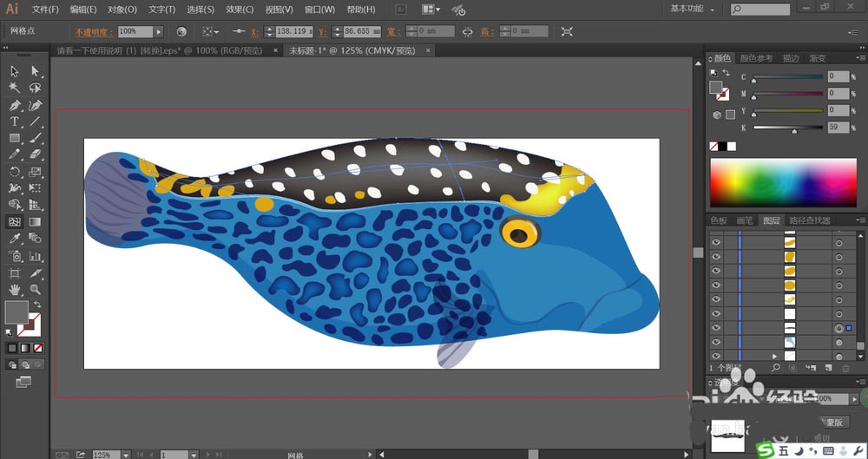868x459 pixels.
Task: Expand the sublayer with the disclosure triangle
Action: [774, 356]
